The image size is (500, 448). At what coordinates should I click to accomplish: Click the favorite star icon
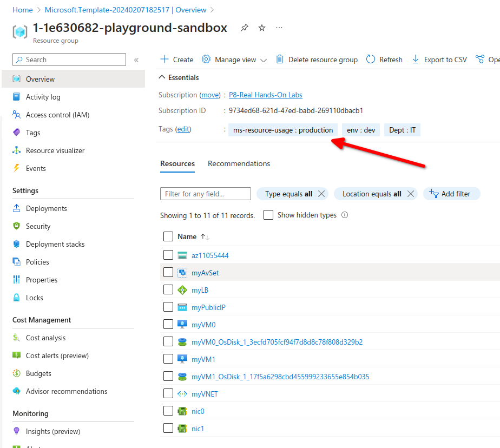(x=262, y=28)
